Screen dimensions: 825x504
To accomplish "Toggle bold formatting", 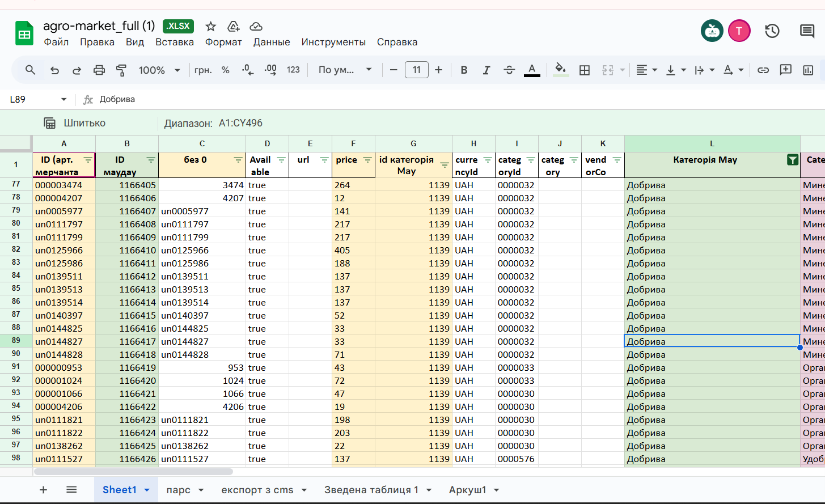I will click(464, 70).
